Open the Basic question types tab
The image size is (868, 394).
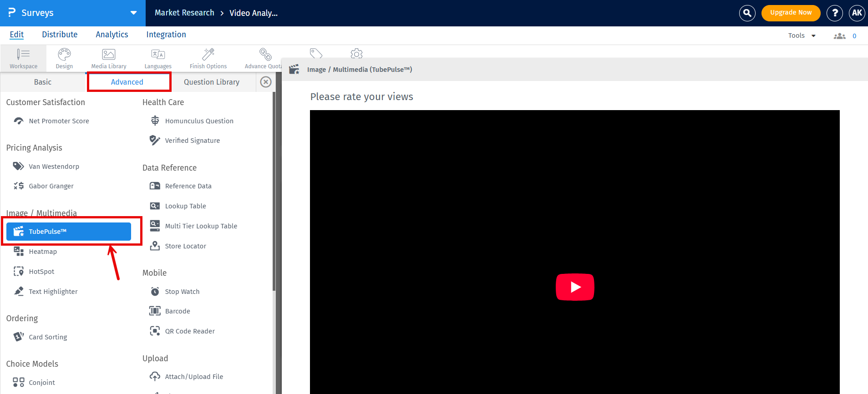43,82
